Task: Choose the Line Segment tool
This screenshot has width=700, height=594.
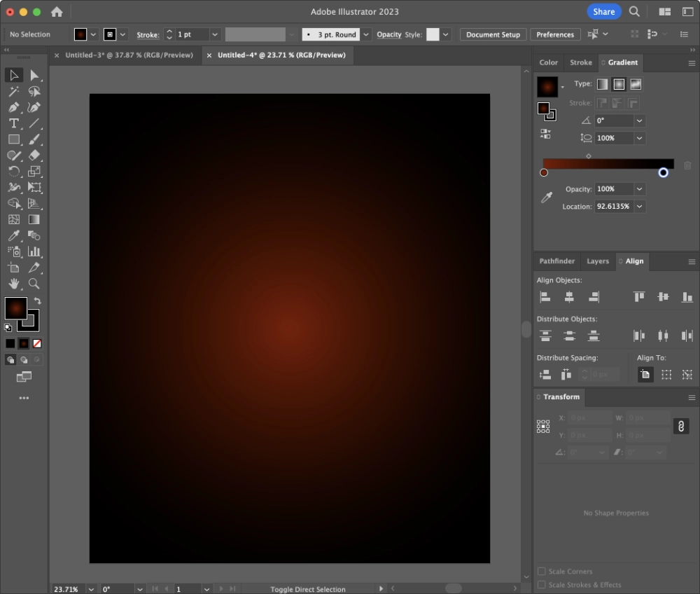Action: pyautogui.click(x=34, y=124)
